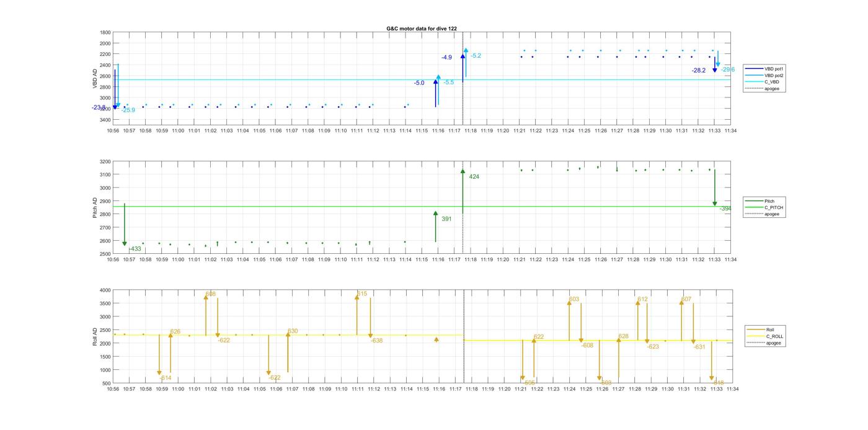Click the '10:56' tick under the VBD plot
868x430 pixels.
pyautogui.click(x=113, y=131)
